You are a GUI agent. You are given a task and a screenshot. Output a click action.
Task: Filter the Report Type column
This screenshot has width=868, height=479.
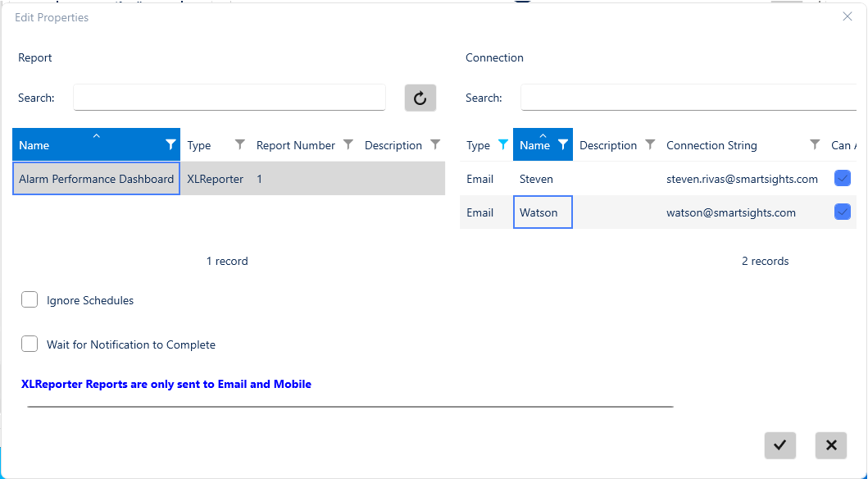[239, 145]
